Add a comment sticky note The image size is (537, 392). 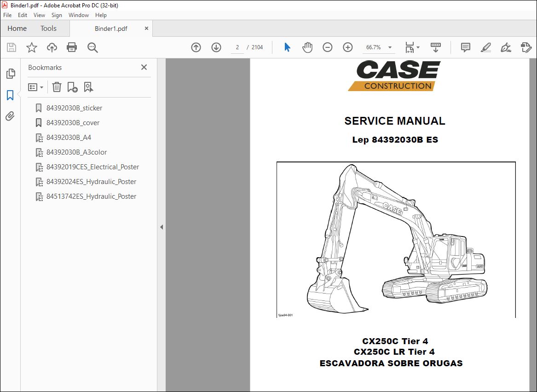(x=465, y=47)
